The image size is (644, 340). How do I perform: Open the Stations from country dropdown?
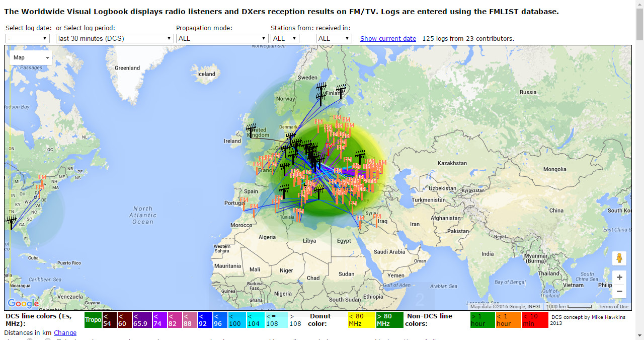(285, 38)
